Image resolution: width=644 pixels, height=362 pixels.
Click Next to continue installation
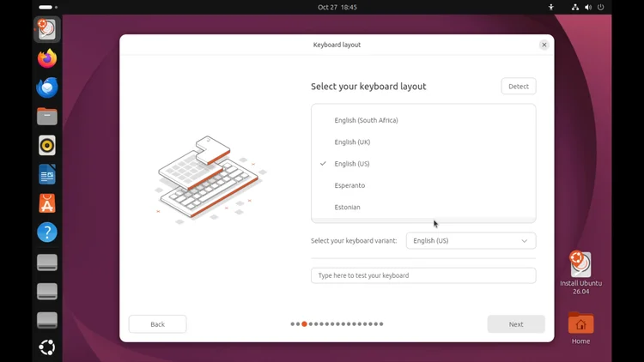(516, 324)
